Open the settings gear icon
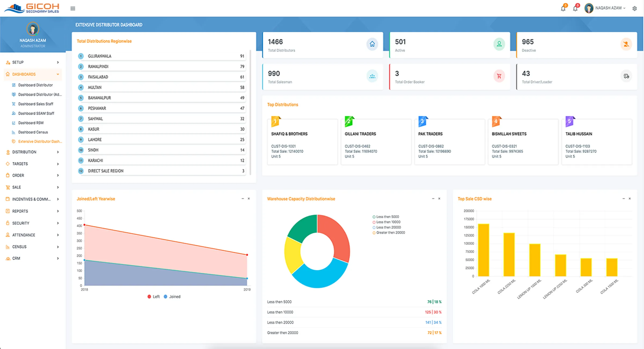Image resolution: width=644 pixels, height=349 pixels. point(635,8)
